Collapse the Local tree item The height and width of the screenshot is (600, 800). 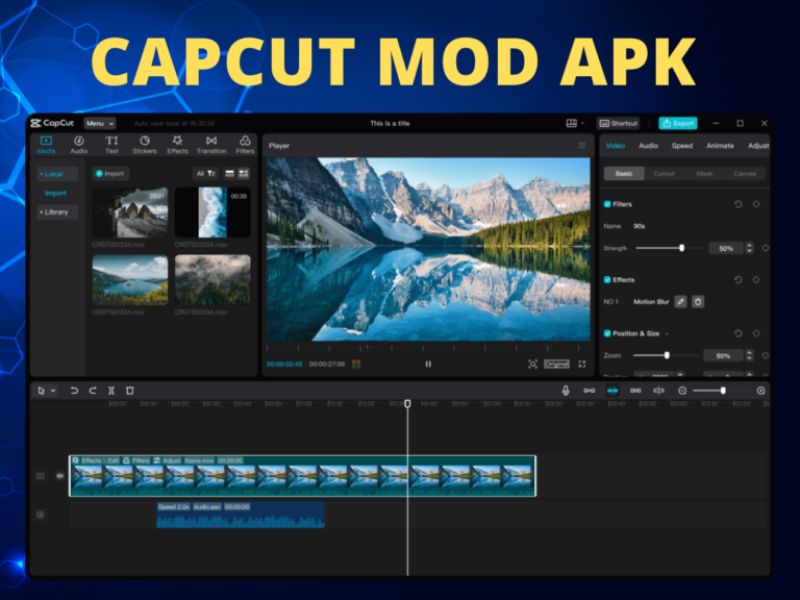[57, 174]
